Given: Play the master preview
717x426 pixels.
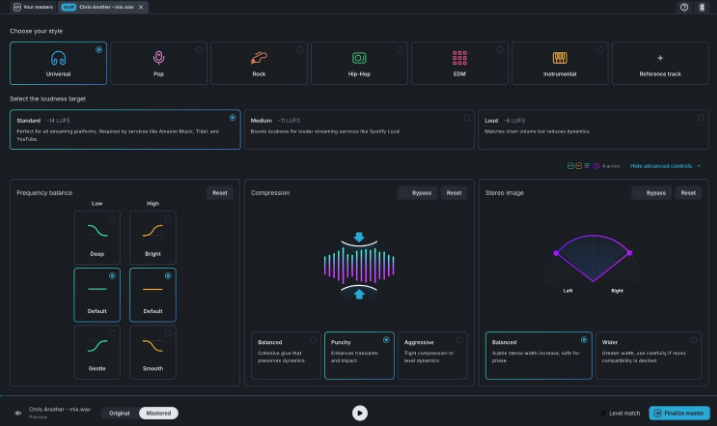Looking at the screenshot, I should 359,412.
